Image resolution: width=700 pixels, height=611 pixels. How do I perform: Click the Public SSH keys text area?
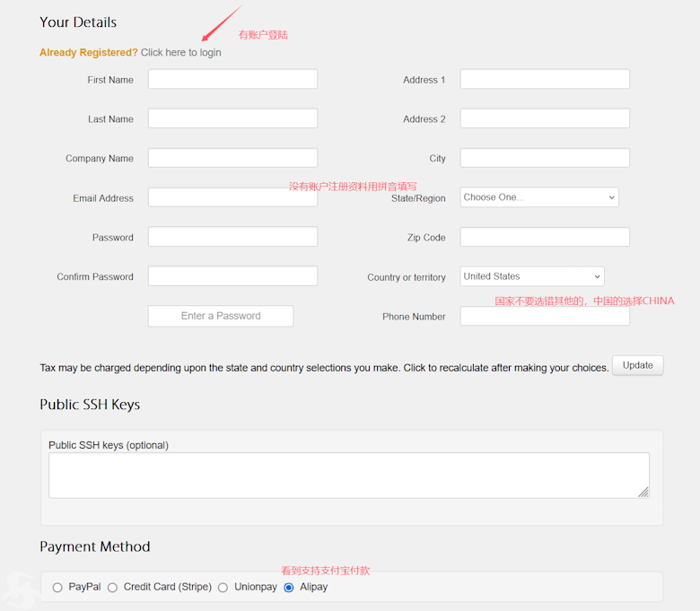(x=348, y=475)
